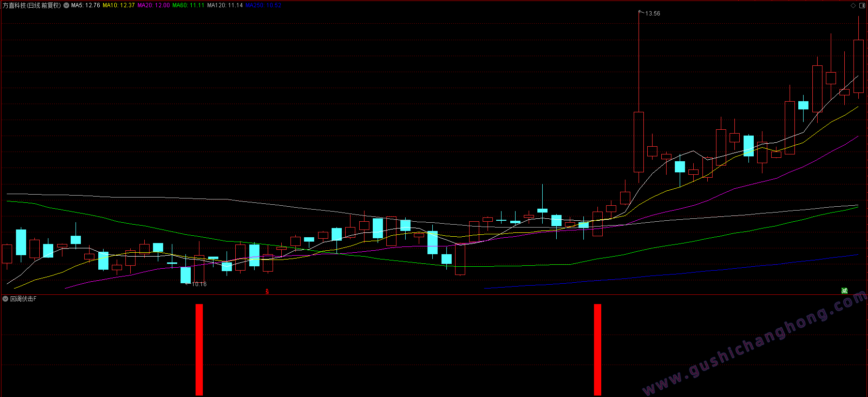Click the 10.16 low price label
The image size is (868, 397).
pyautogui.click(x=199, y=284)
